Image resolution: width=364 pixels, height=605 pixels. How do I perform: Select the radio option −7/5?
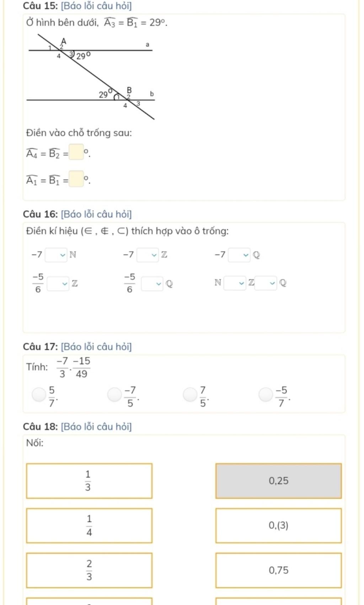(114, 395)
